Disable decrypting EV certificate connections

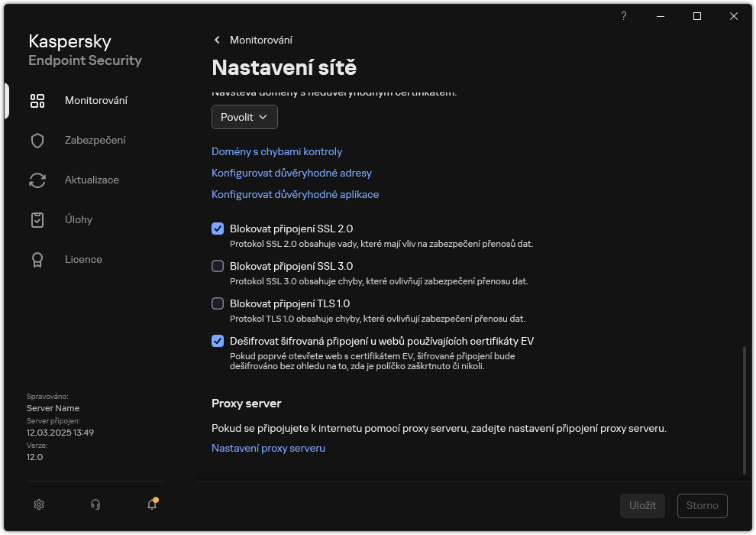coord(218,340)
